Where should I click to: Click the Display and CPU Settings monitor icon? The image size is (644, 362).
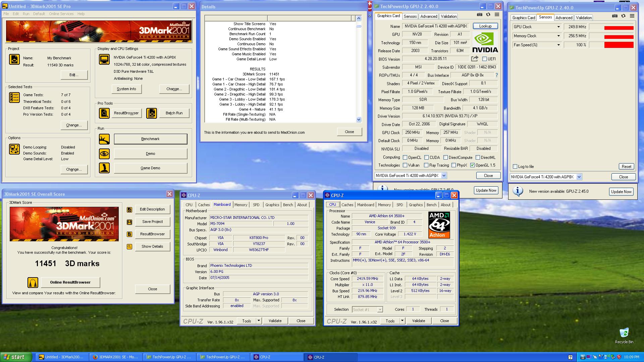click(104, 59)
